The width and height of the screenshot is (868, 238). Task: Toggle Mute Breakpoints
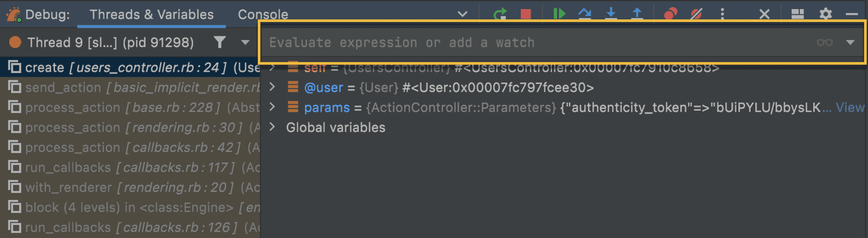pos(697,14)
